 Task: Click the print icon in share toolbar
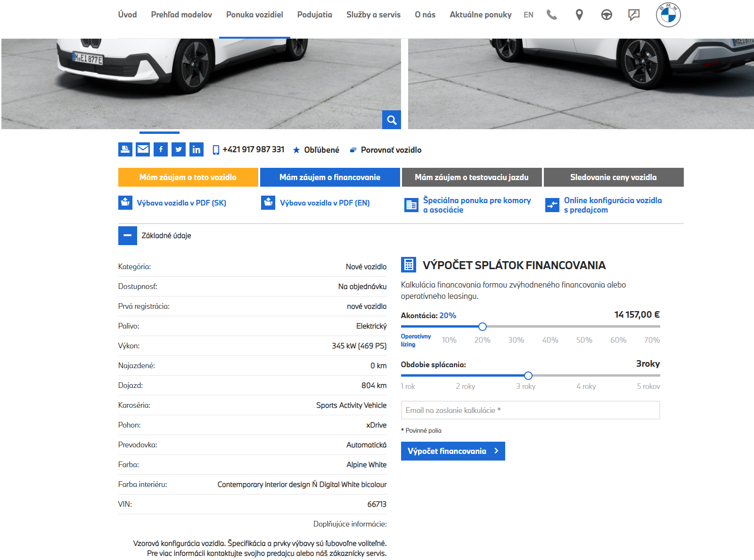[x=125, y=149]
